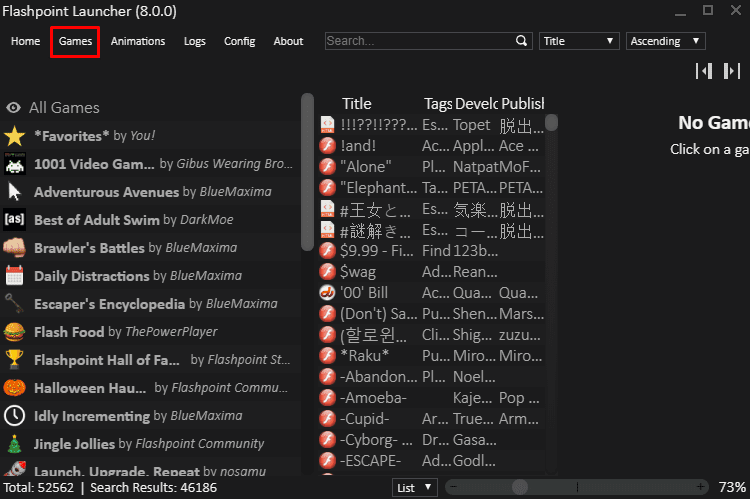Viewport: 750px width, 499px height.
Task: Click the star icon for Favorites
Action: coord(14,136)
